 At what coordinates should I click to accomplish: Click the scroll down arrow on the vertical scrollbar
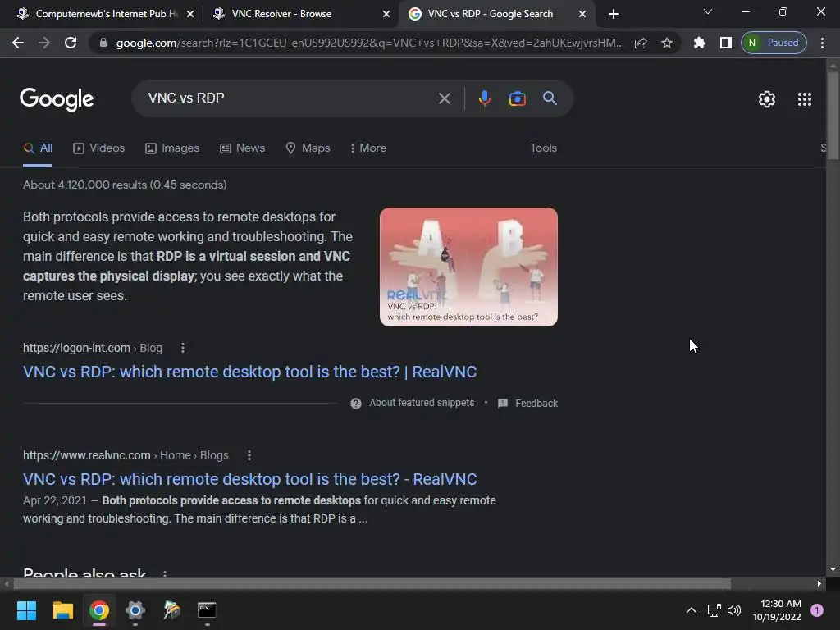click(833, 569)
